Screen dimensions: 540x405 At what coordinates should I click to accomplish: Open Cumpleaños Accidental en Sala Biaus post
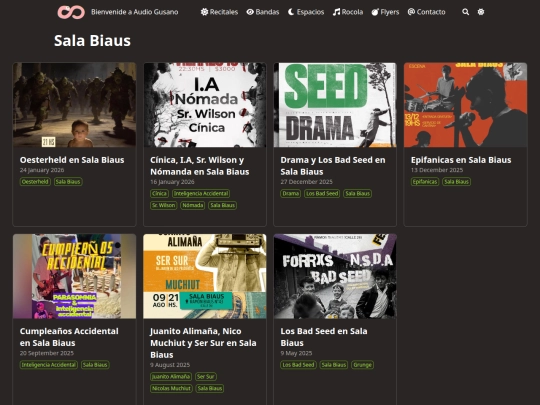(69, 337)
